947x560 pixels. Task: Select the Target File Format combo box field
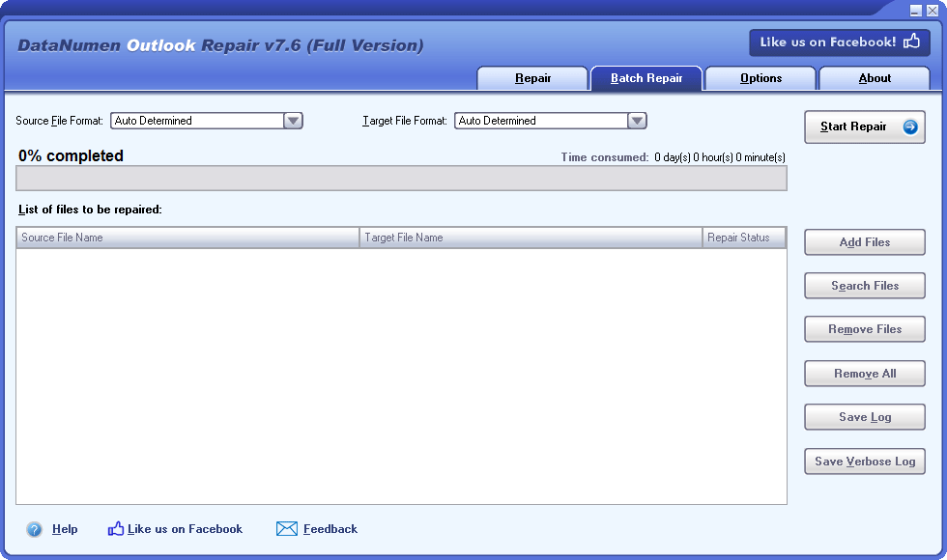[550, 121]
